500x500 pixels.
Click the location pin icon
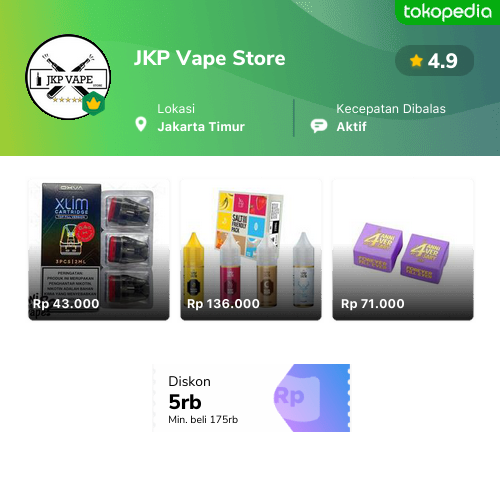click(141, 125)
